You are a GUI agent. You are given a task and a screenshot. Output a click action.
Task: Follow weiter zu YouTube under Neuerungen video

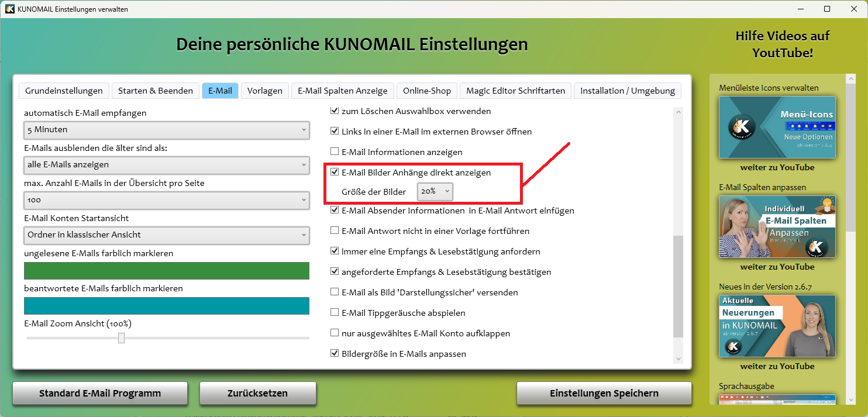777,366
